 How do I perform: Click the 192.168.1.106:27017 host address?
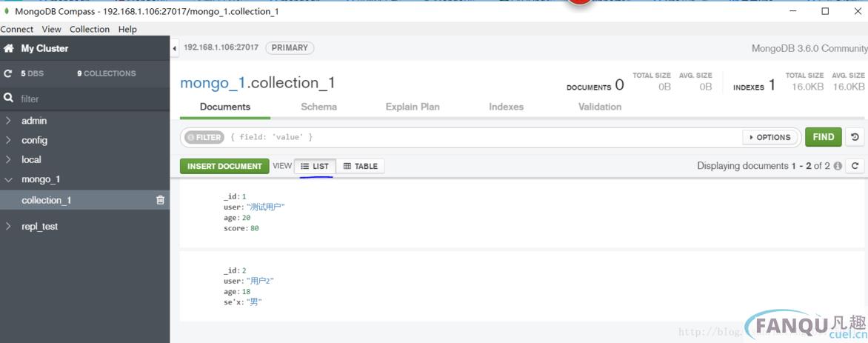[221, 48]
